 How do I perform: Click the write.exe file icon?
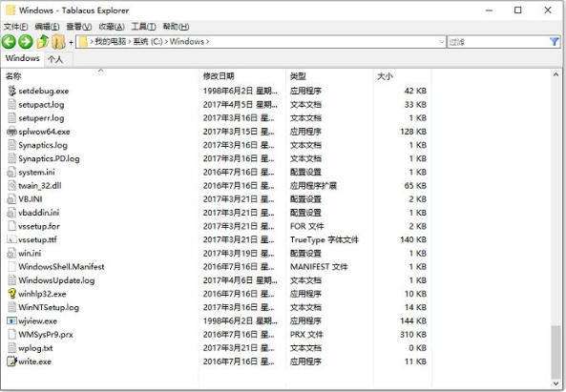[x=11, y=361]
